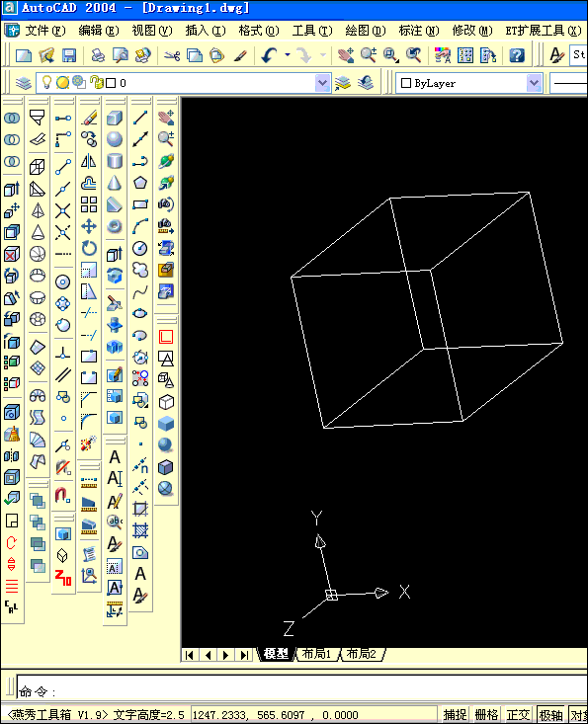Pick the Cylinder solid tool
The height and width of the screenshot is (724, 588).
click(x=114, y=161)
